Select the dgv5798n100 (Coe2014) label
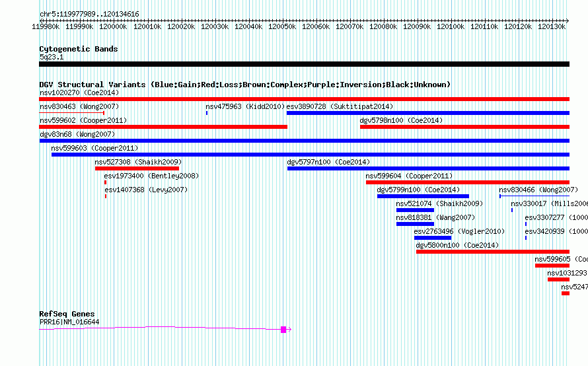Image resolution: width=588 pixels, height=366 pixels. pyautogui.click(x=401, y=120)
